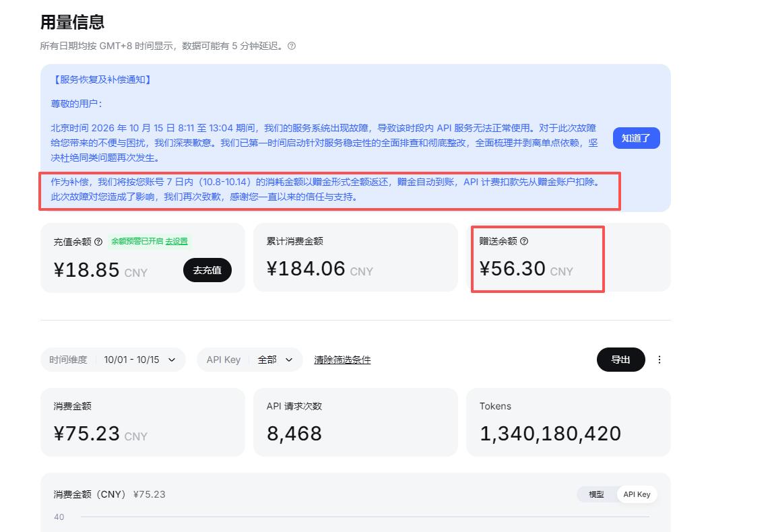The height and width of the screenshot is (532, 772).
Task: Click 清除筛选条件 link
Action: pos(342,360)
